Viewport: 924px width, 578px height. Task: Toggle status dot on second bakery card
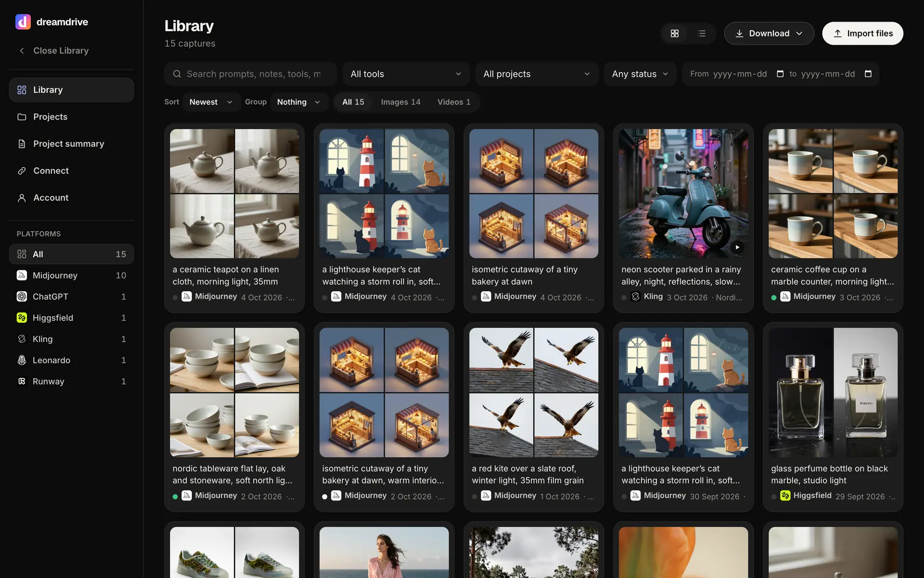coord(325,497)
